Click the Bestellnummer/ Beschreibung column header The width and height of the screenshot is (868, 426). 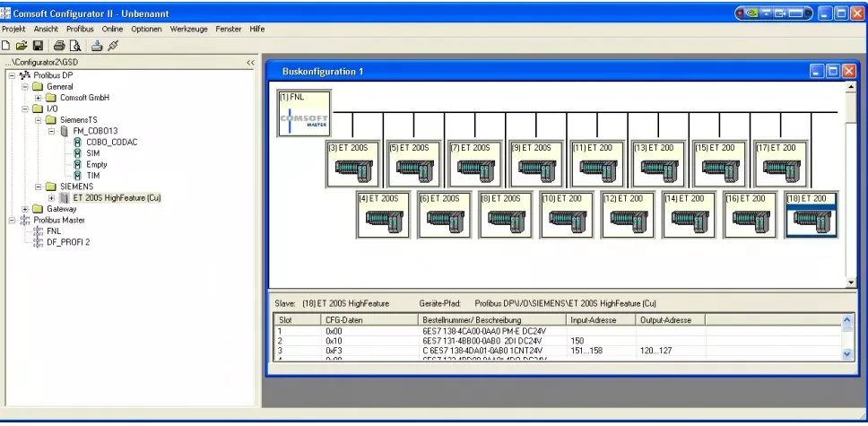coord(492,319)
